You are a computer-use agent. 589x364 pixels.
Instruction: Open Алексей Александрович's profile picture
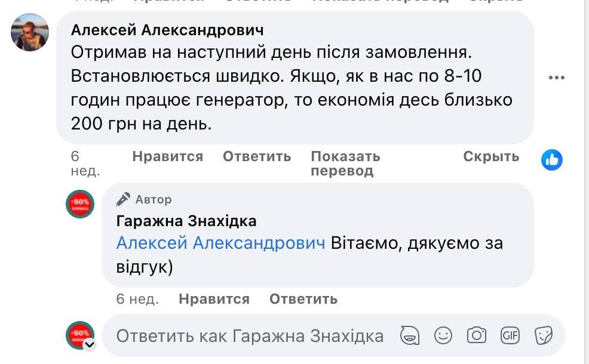click(30, 32)
